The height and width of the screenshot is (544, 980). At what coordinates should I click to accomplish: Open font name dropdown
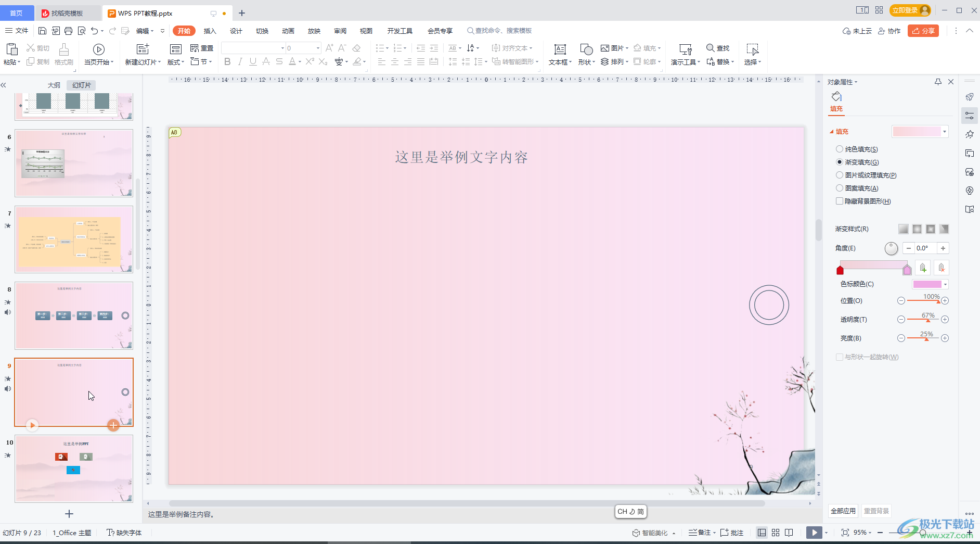(282, 48)
